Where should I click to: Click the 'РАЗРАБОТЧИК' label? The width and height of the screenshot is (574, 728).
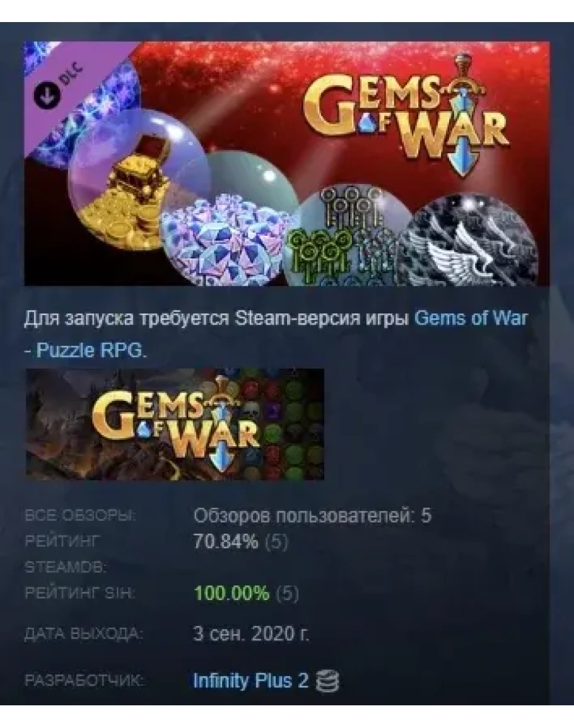point(84,681)
